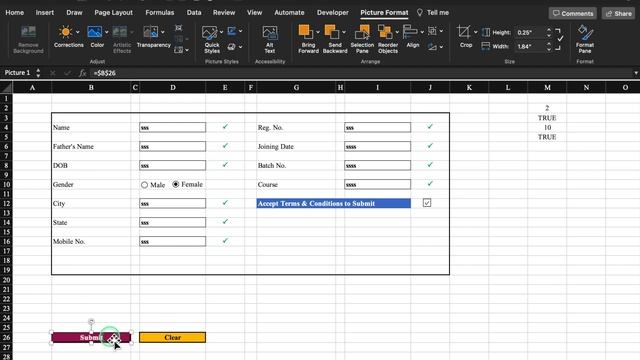Image resolution: width=640 pixels, height=360 pixels.
Task: Open the Review tab
Action: pos(224,13)
